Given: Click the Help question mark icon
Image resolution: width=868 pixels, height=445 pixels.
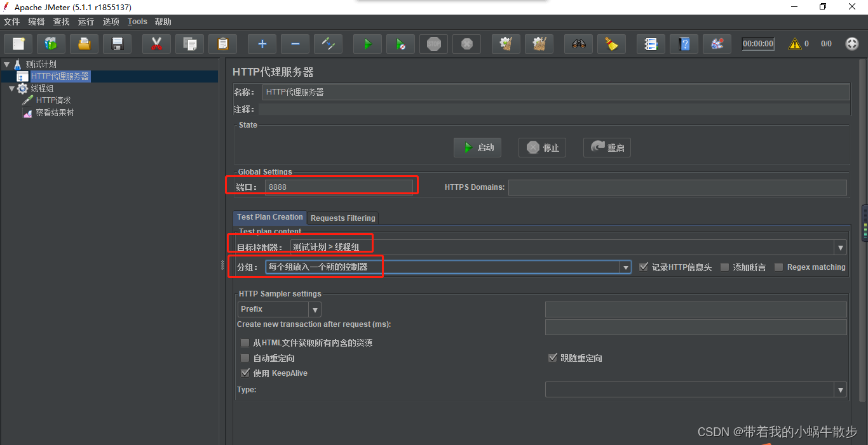Looking at the screenshot, I should coord(684,44).
